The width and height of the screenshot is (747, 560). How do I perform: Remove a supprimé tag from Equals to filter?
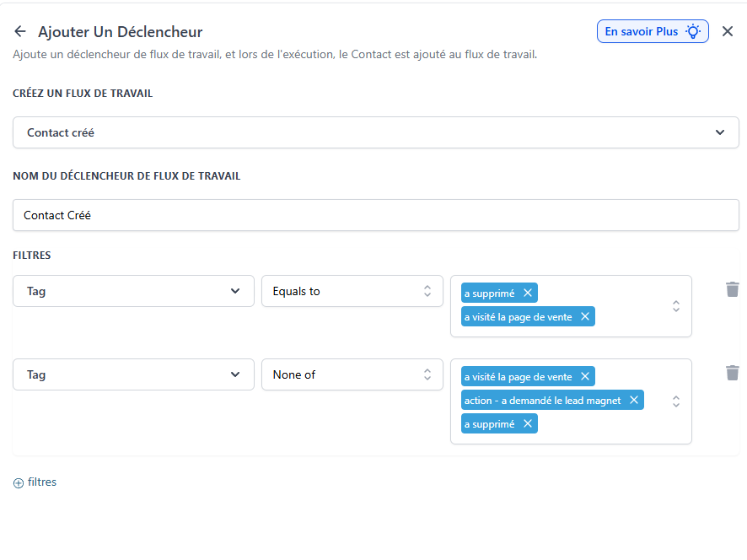[x=528, y=293]
